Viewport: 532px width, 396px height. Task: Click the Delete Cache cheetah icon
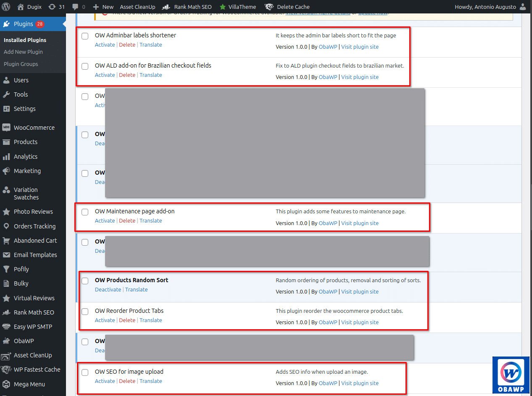pyautogui.click(x=269, y=7)
